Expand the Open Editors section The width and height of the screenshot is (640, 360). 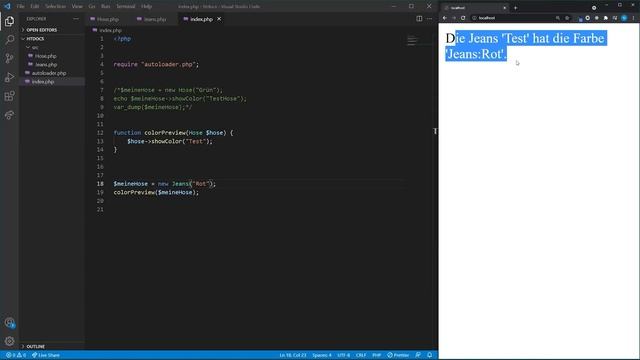52,30
